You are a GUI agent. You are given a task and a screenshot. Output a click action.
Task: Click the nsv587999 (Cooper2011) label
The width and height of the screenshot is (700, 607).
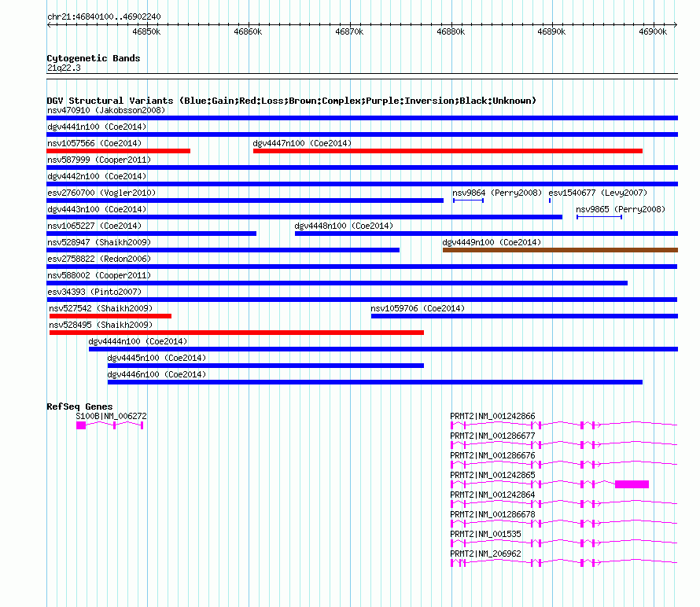(x=99, y=160)
